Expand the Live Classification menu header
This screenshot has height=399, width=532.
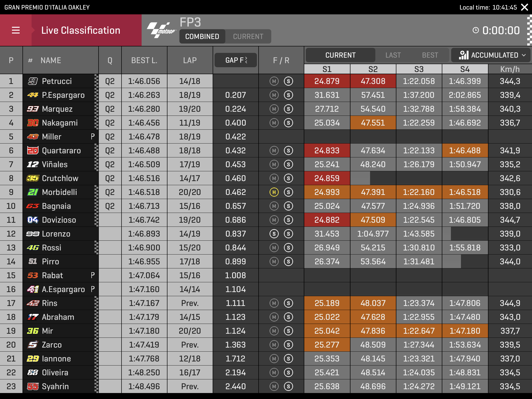click(81, 30)
